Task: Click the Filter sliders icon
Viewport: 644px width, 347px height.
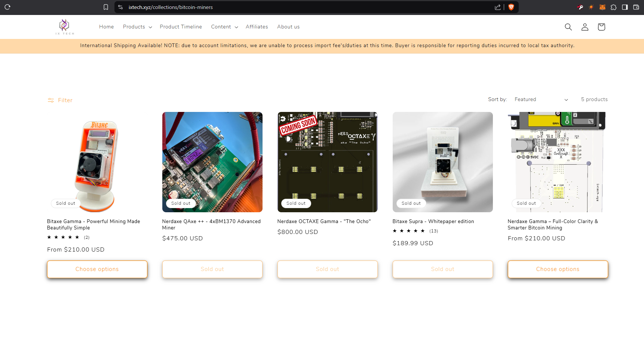Action: (51, 100)
